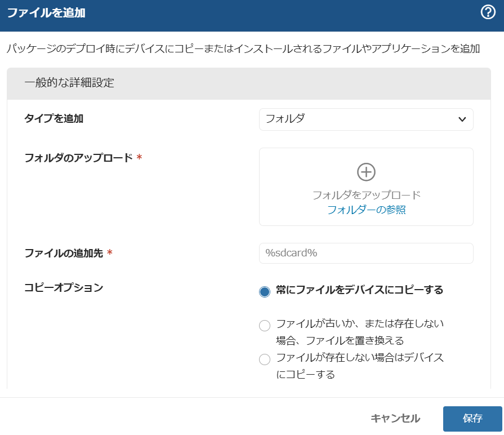Open the help question mark icon
This screenshot has height=435, width=504.
tap(488, 12)
